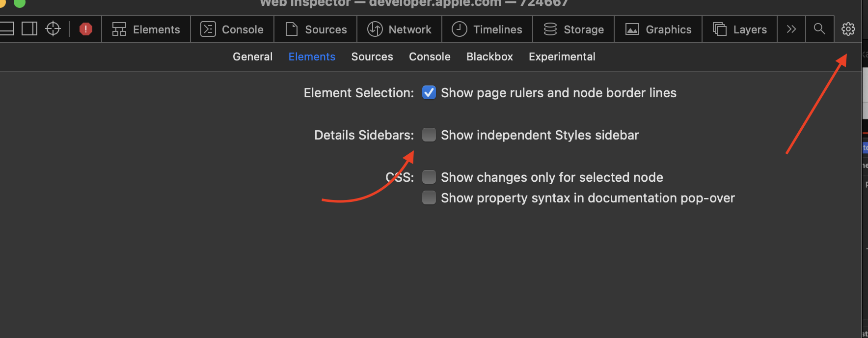Open the Layers panel tab
The width and height of the screenshot is (868, 338).
[739, 29]
